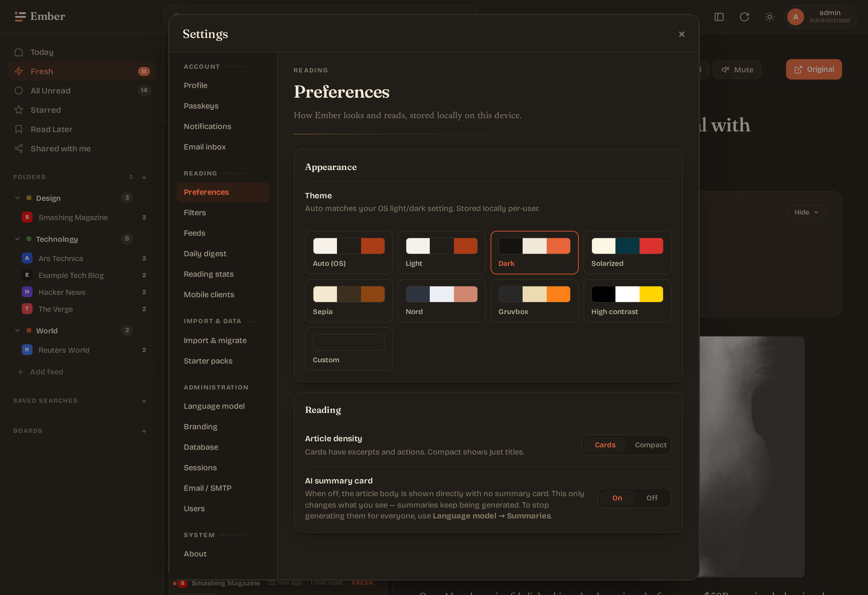This screenshot has width=868, height=595.
Task: Click the sun theme toggle icon
Action: point(769,17)
